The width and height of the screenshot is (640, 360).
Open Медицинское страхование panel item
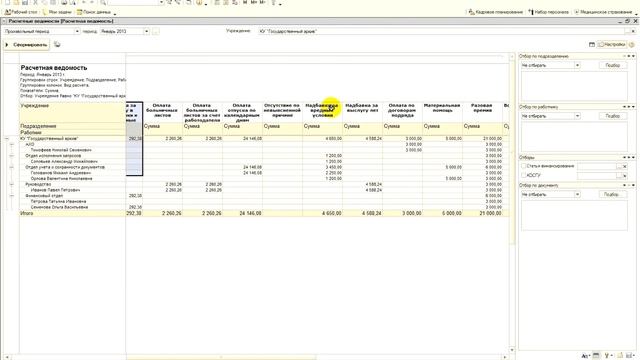pos(603,12)
